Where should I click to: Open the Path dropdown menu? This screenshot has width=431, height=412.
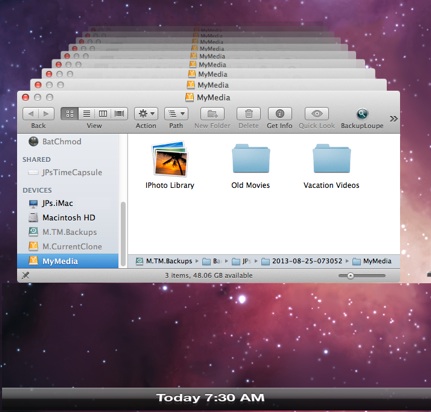point(176,114)
